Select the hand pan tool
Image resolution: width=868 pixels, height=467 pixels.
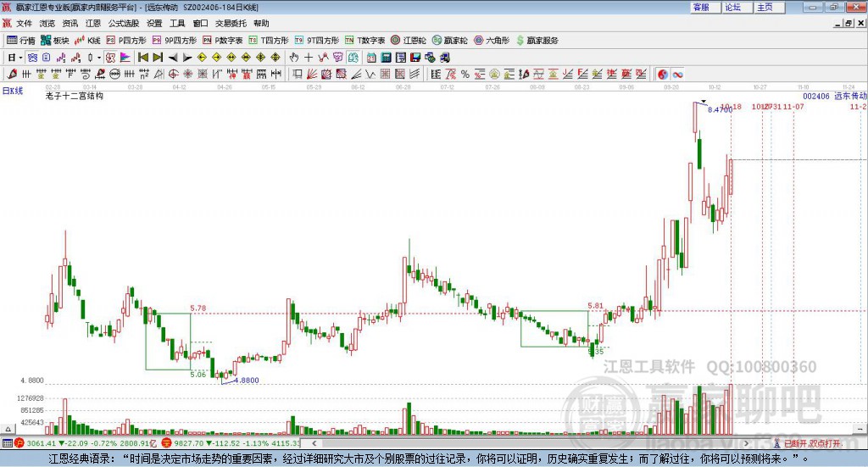tap(294, 58)
